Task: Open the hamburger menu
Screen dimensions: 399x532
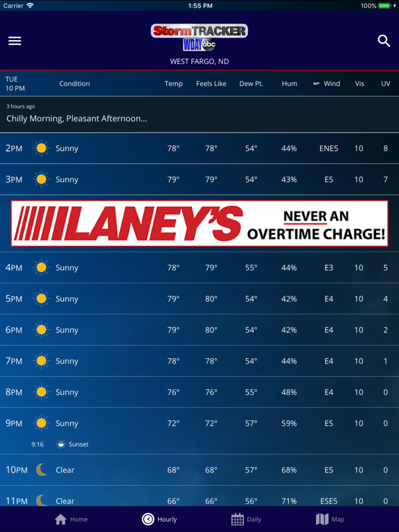Action: pos(15,41)
